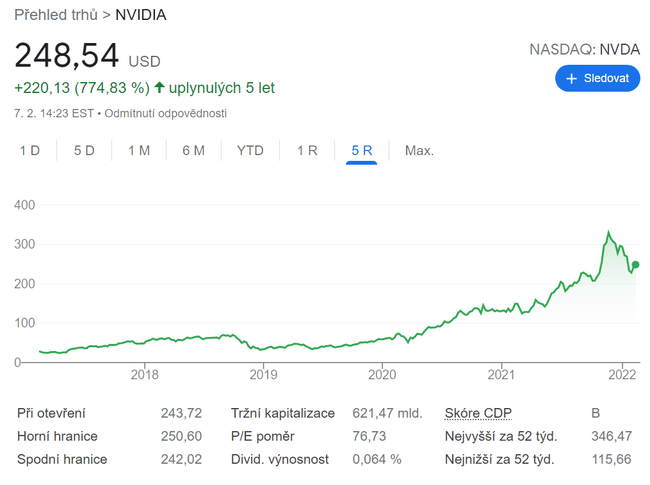This screenshot has height=485, width=650.
Task: Click the green up arrow beside the gain
Action: pyautogui.click(x=159, y=88)
